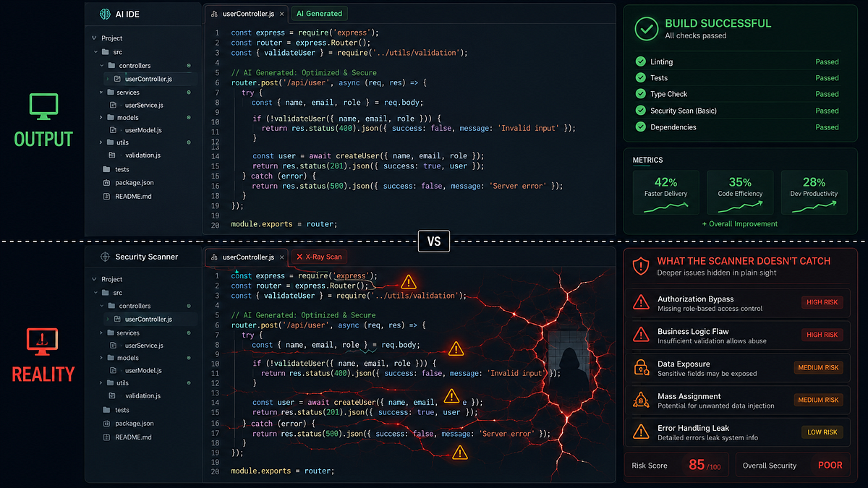Expand the services folder chevron in Security Scanner

101,333
